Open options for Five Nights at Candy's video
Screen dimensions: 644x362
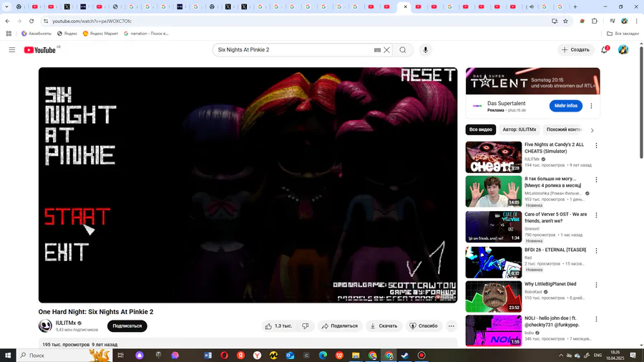[596, 145]
